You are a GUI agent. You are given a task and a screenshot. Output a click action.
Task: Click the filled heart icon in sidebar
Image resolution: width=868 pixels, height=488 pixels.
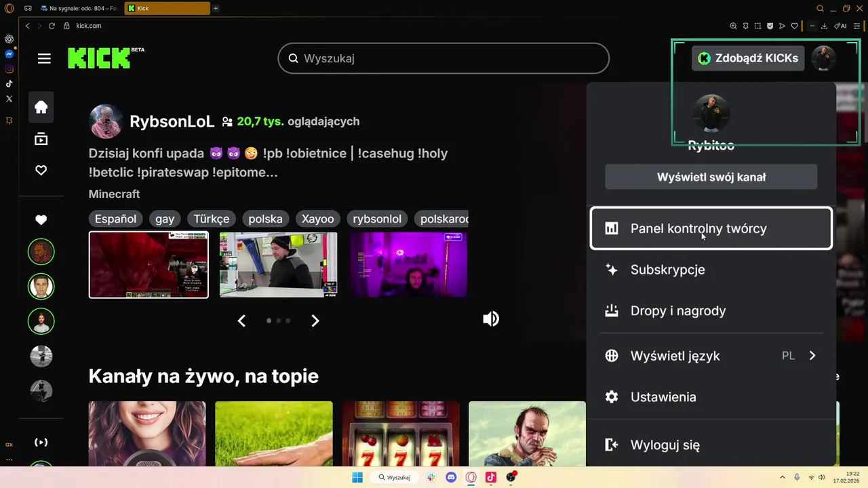click(x=41, y=220)
